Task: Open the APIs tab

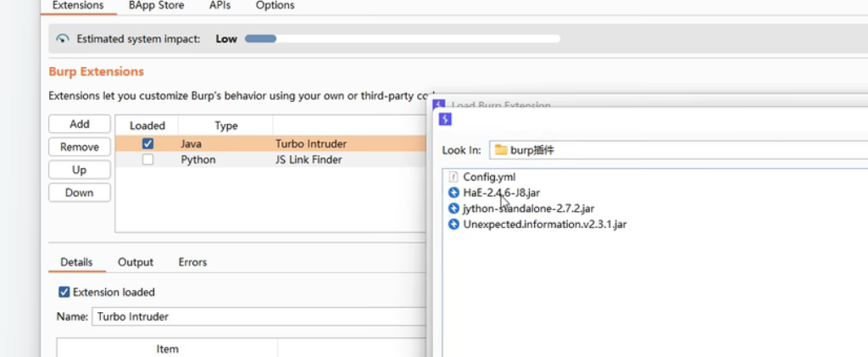Action: tap(220, 6)
